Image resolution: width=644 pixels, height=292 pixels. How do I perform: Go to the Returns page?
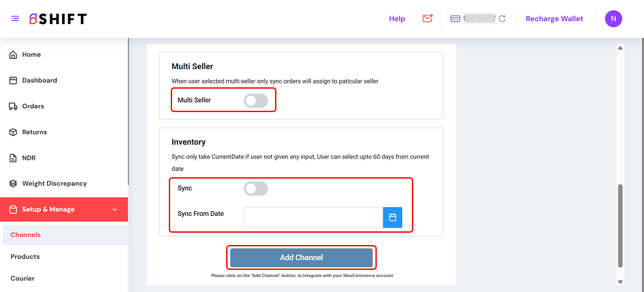click(35, 132)
